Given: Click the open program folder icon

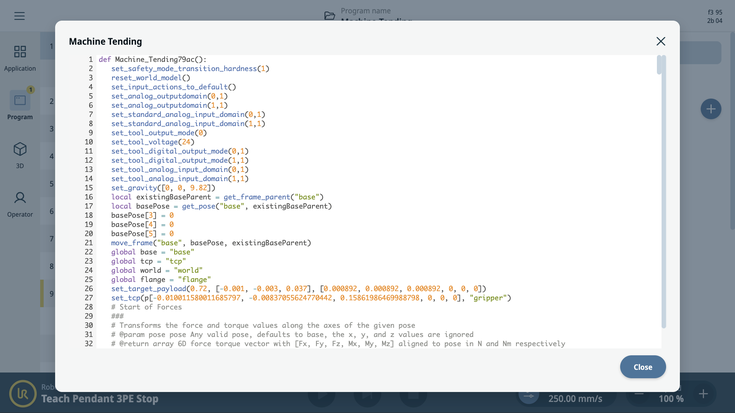Looking at the screenshot, I should tap(330, 16).
